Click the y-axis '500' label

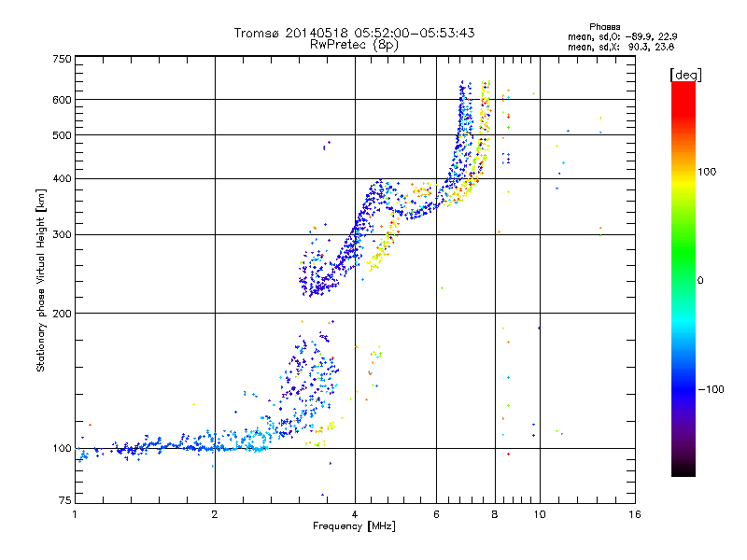[63, 135]
